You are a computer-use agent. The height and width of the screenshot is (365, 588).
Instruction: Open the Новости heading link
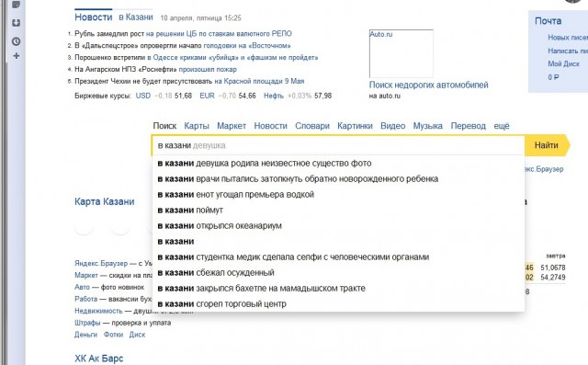click(x=94, y=17)
